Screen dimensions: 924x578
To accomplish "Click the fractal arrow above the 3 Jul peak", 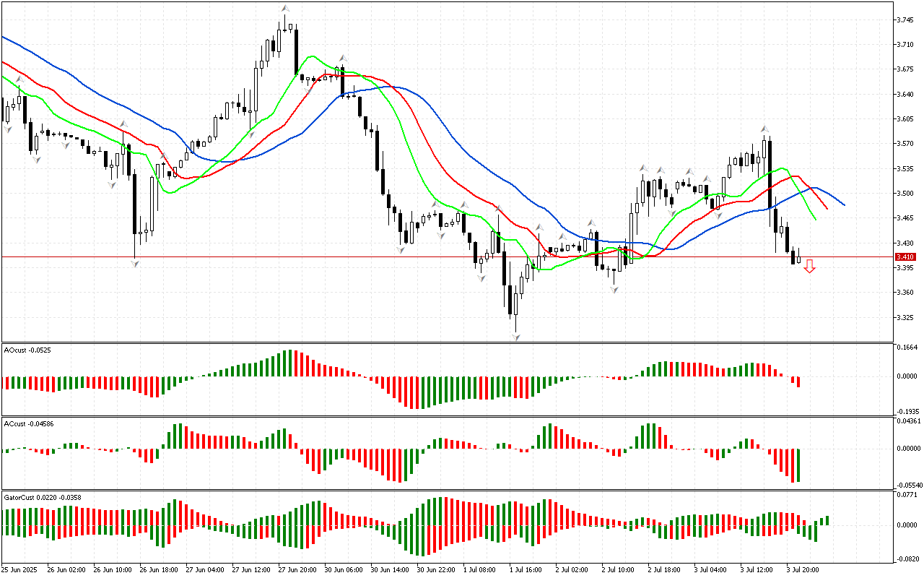I will pos(764,129).
